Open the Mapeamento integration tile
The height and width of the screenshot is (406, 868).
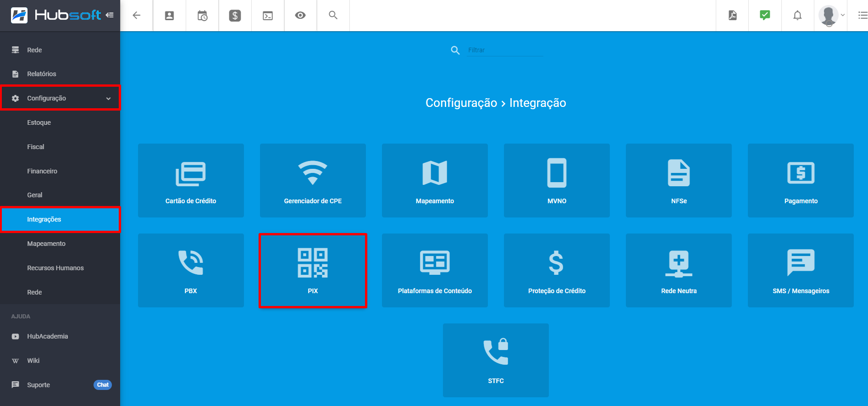click(435, 180)
